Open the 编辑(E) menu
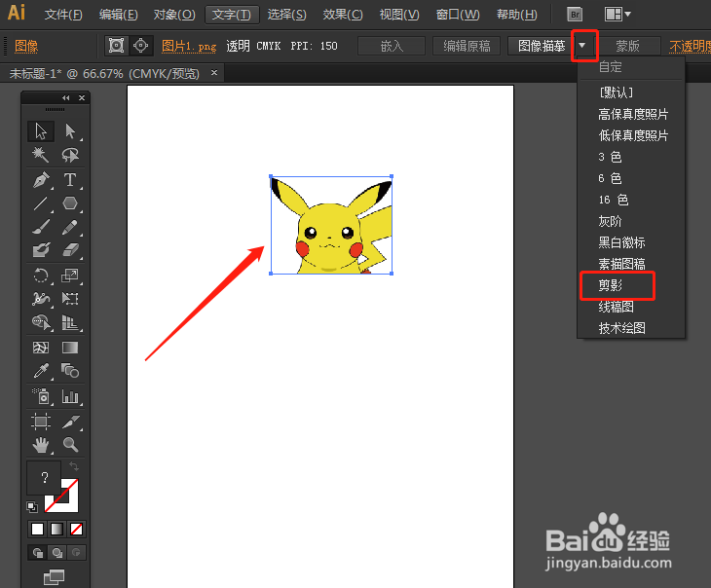Viewport: 711px width, 588px height. pos(119,15)
